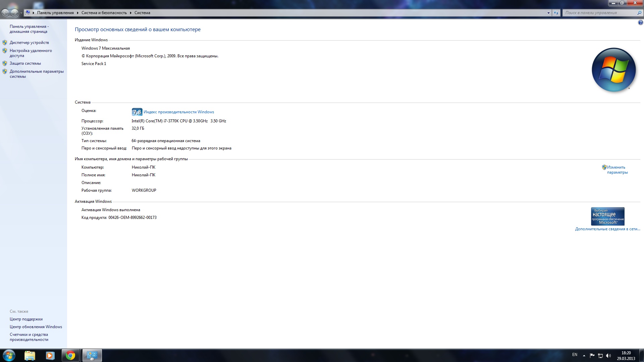This screenshot has width=644, height=362.
Task: Open Device Manager (Диспетчер устройств) link
Action: [x=29, y=43]
